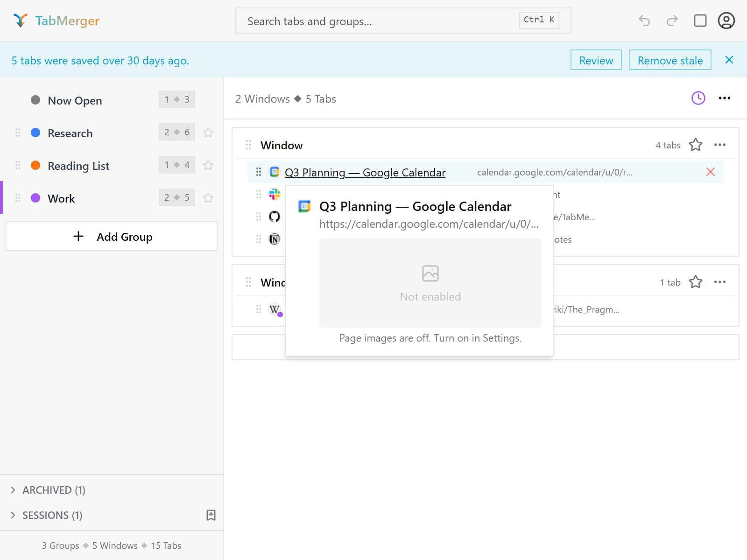Click the empty drop zone box below windows
This screenshot has width=747, height=560.
point(646,347)
